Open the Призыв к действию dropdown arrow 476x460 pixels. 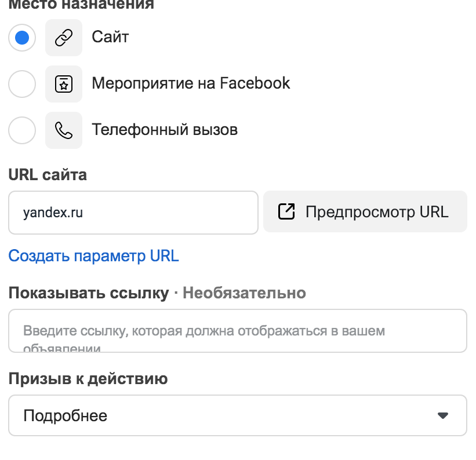coord(443,415)
